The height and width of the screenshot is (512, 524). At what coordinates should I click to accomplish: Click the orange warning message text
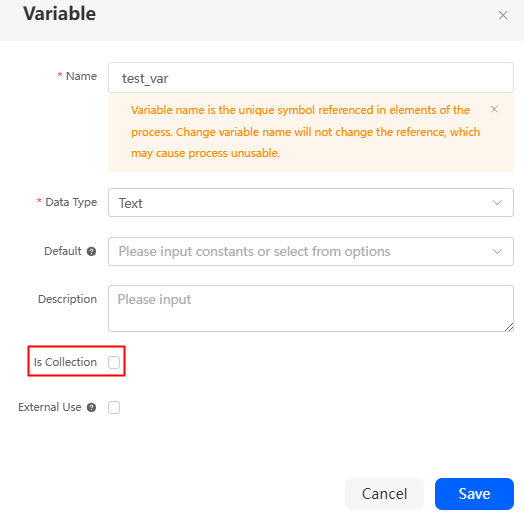click(305, 132)
